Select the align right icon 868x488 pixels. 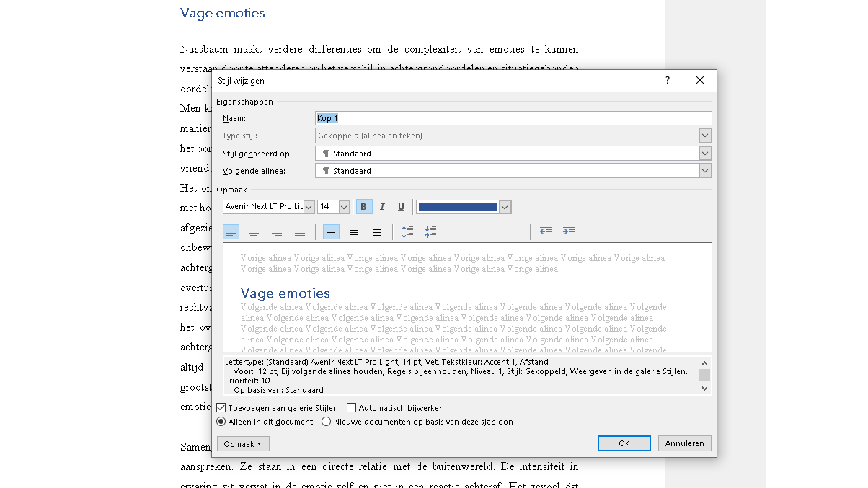277,232
